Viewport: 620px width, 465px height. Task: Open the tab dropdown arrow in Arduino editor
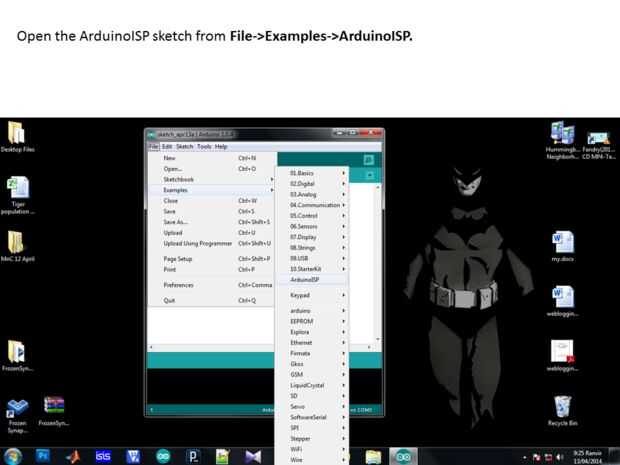click(x=370, y=175)
